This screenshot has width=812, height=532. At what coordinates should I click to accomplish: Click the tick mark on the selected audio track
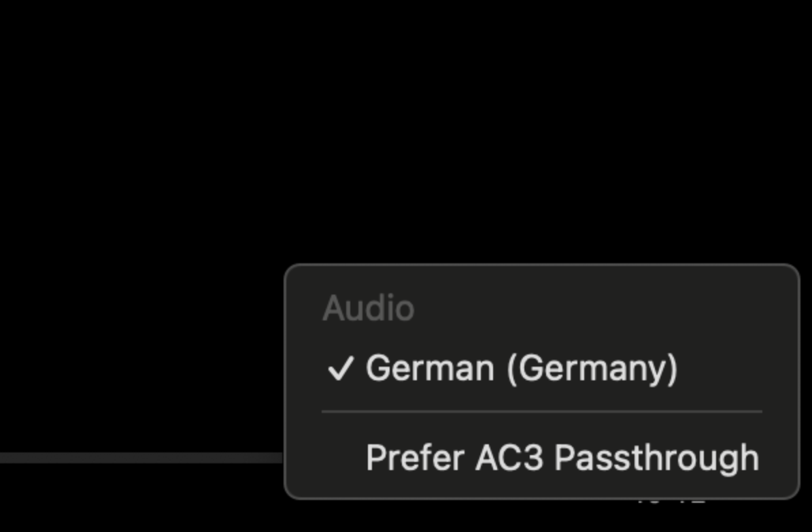click(340, 369)
